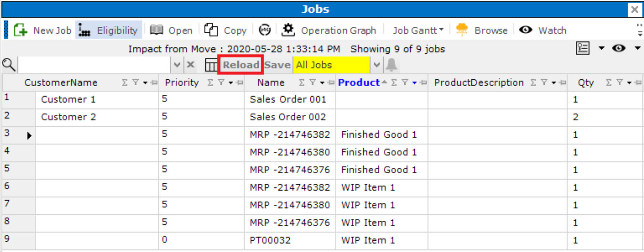This screenshot has width=644, height=252.
Task: Click the filter icon in Product column
Action: point(405,83)
